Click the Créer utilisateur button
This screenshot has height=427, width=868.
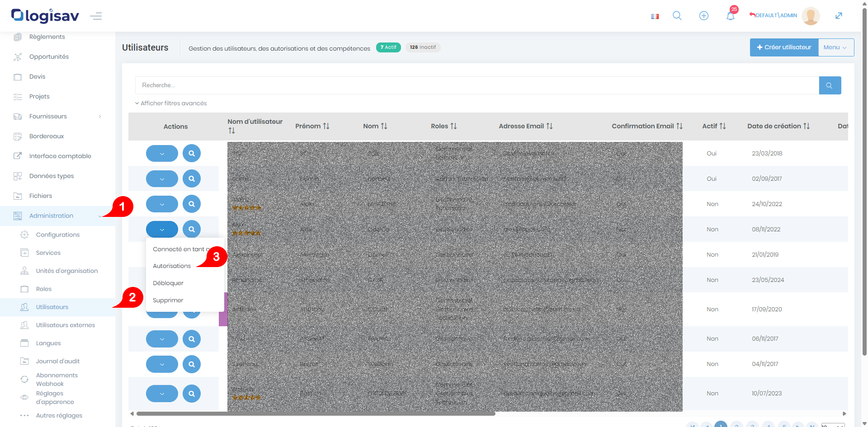click(784, 47)
